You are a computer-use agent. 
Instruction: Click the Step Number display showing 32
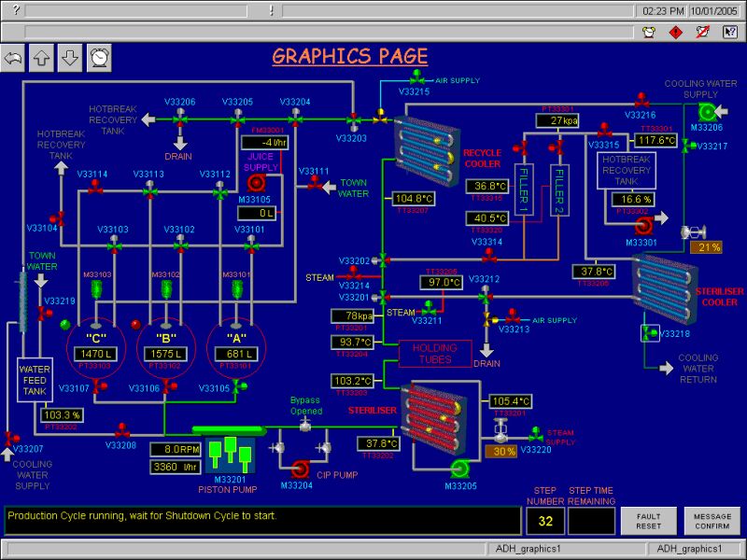[544, 521]
